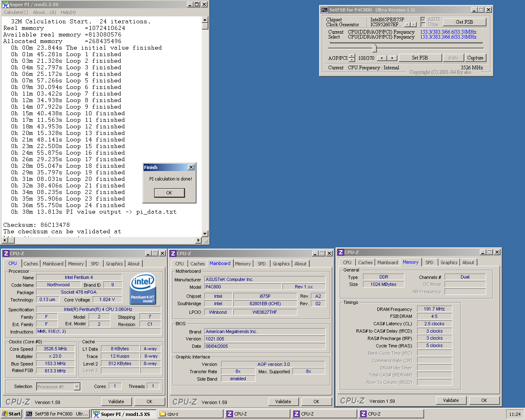The image size is (525, 420).
Task: Open Help menu in Super PI
Action: 68,12
